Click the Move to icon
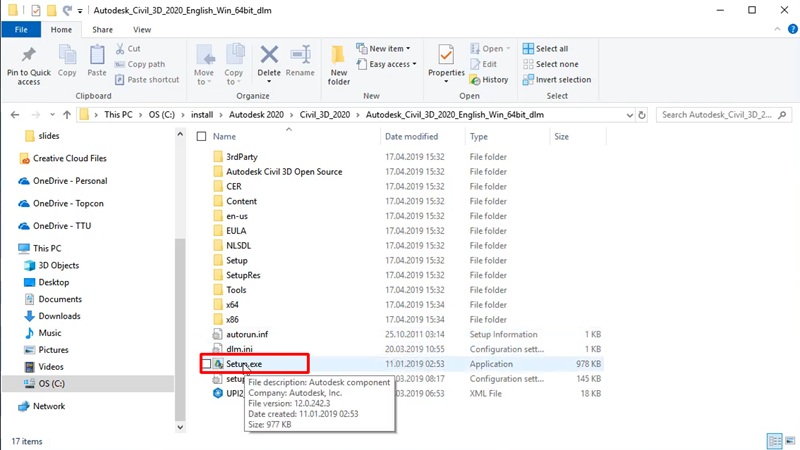800x450 pixels. click(204, 55)
